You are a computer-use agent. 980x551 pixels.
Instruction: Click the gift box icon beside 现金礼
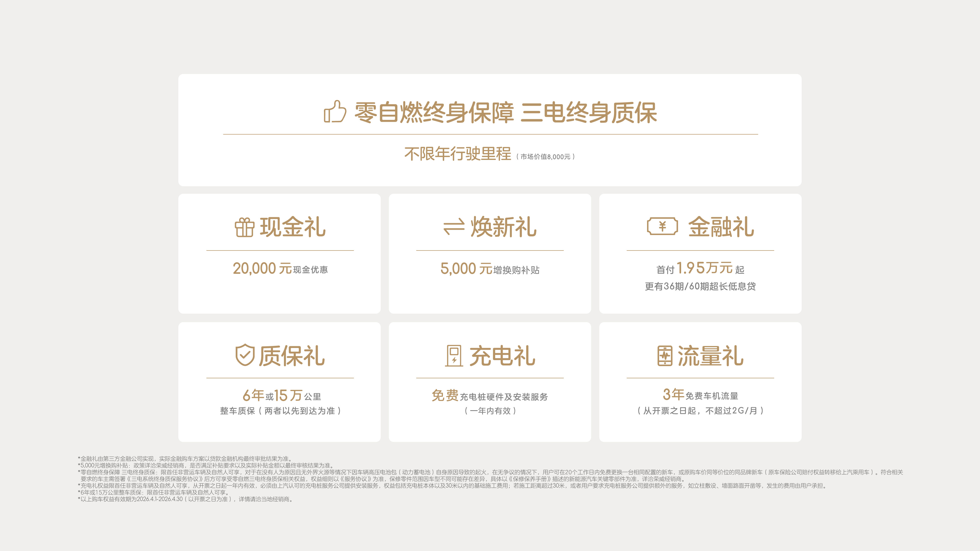tap(244, 228)
